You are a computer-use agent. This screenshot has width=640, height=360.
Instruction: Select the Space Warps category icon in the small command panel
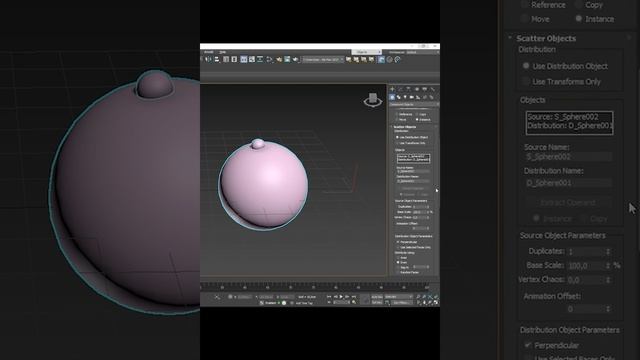[424, 97]
